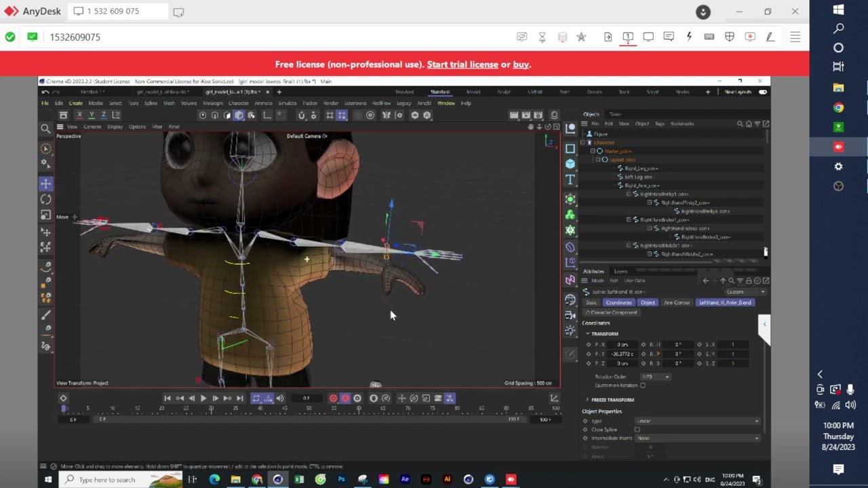Toggle the Y axis lock

92,115
